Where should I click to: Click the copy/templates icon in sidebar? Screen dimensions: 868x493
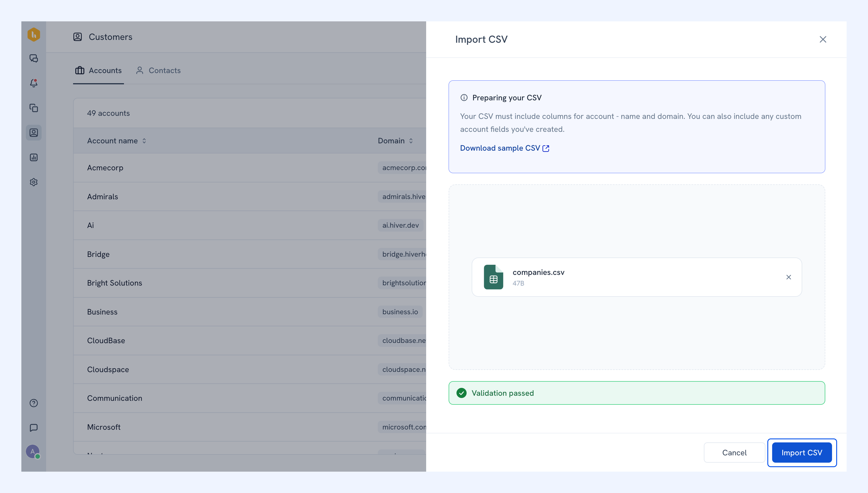[x=33, y=108]
